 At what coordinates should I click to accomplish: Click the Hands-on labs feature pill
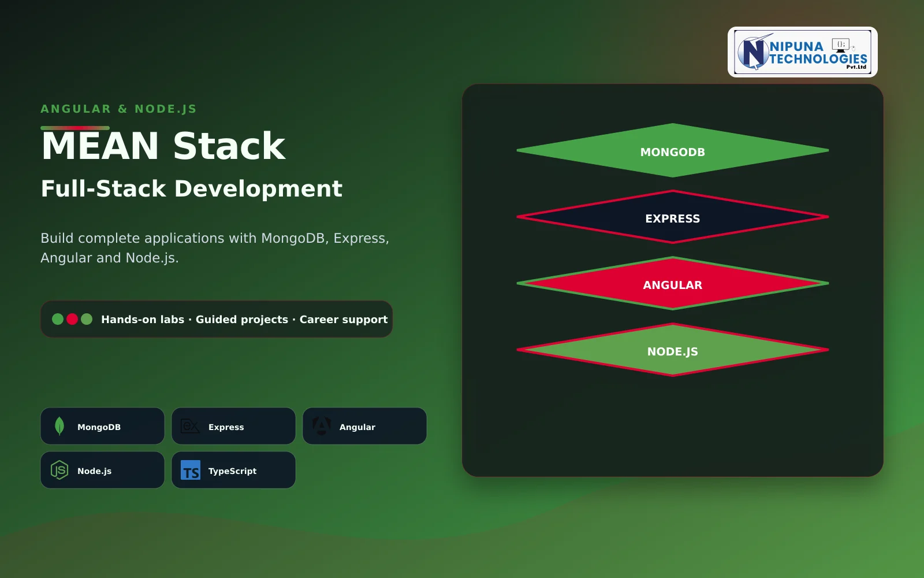(x=217, y=319)
